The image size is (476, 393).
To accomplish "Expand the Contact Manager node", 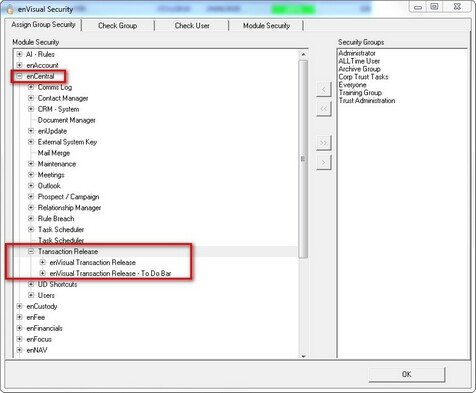I will (x=31, y=98).
